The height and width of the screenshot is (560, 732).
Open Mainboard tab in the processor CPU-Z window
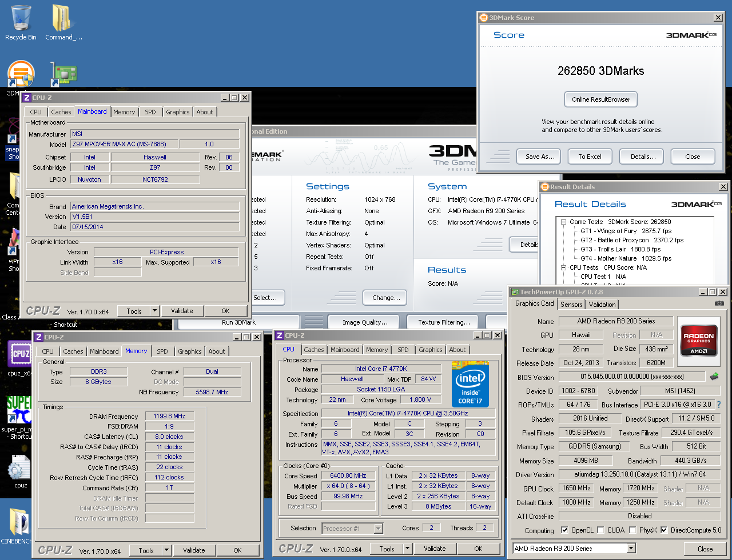tap(345, 350)
